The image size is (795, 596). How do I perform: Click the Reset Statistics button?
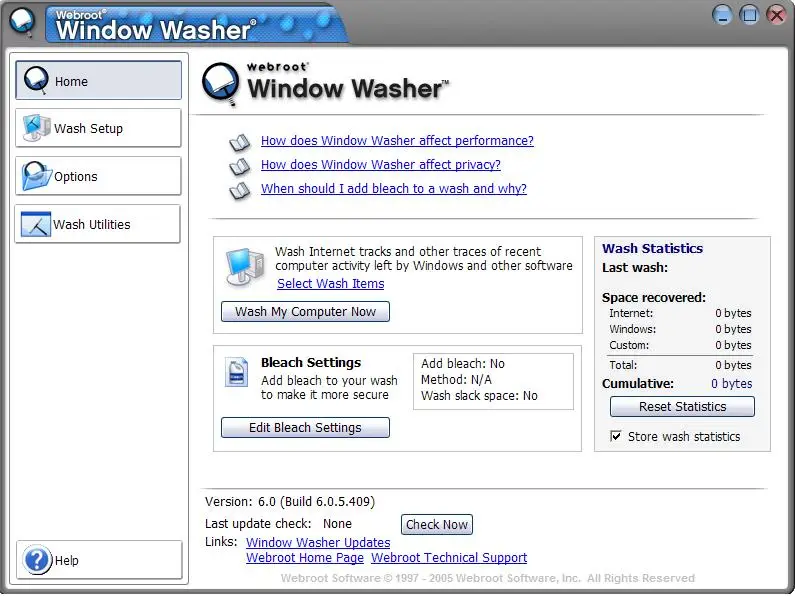click(x=682, y=406)
